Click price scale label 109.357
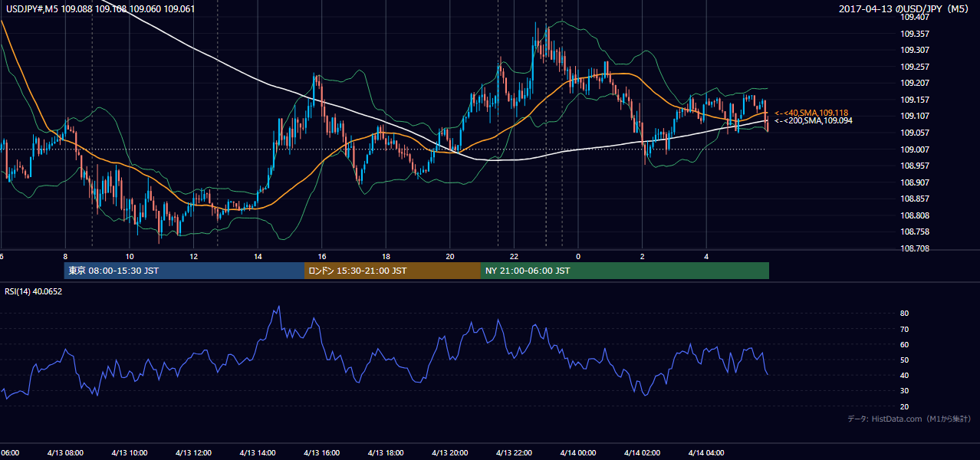980x460 pixels. coord(914,34)
